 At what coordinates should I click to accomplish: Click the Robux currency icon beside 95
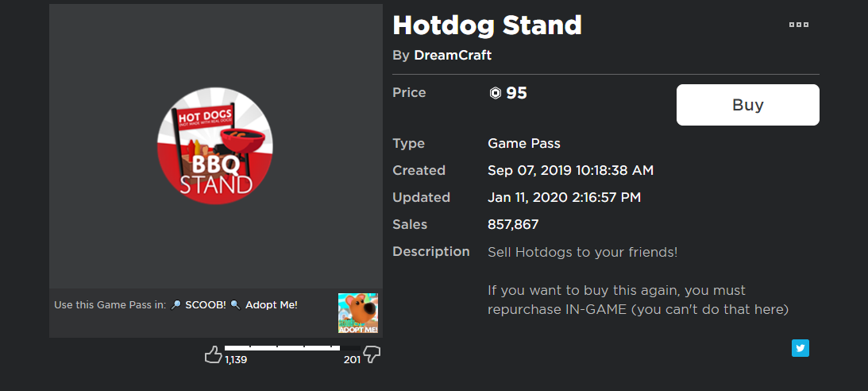(x=496, y=94)
